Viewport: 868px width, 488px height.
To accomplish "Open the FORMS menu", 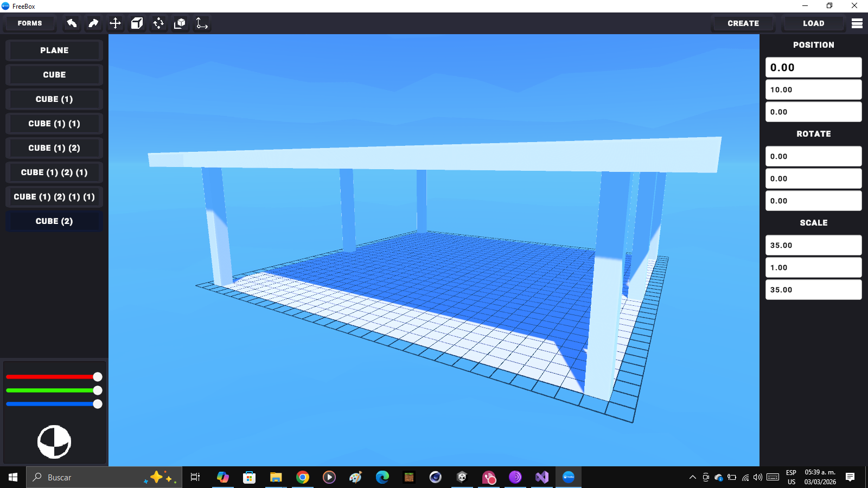I will click(30, 23).
